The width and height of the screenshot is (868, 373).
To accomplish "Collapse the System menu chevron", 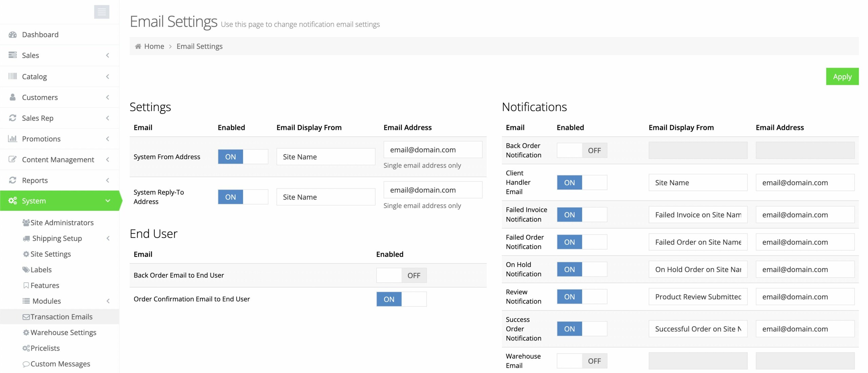I will point(108,201).
